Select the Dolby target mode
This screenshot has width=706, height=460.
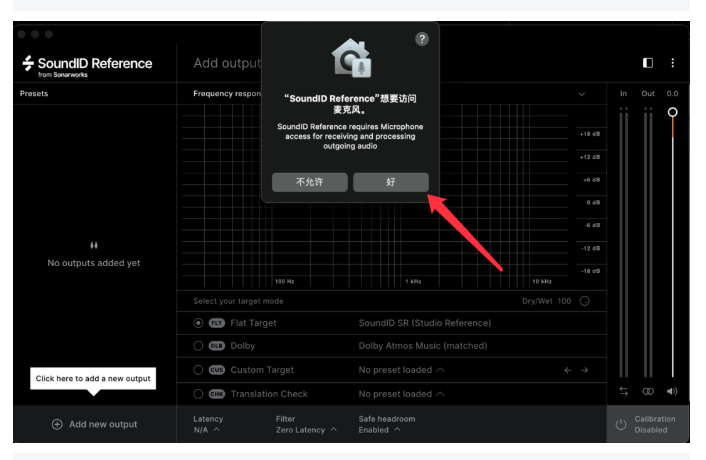tap(198, 346)
